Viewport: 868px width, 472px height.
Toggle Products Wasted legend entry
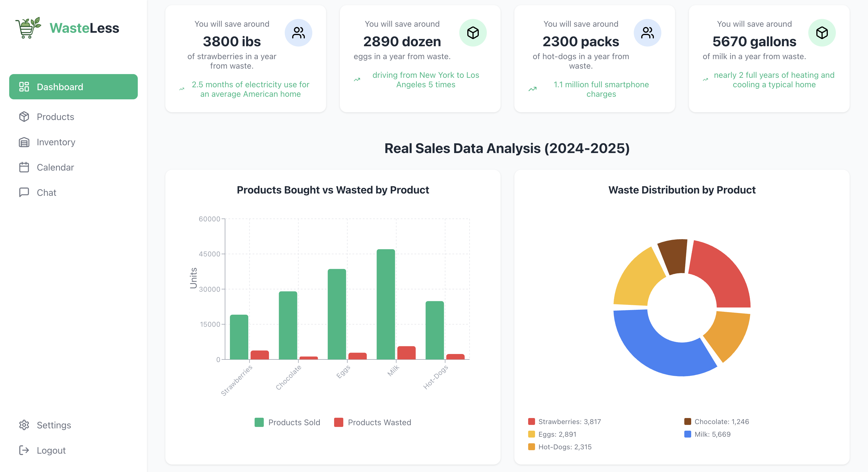tap(372, 422)
